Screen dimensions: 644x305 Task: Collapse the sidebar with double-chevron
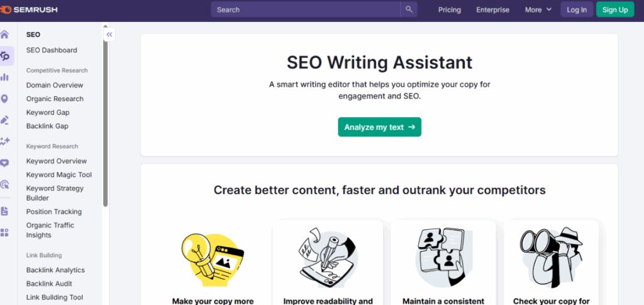point(109,35)
